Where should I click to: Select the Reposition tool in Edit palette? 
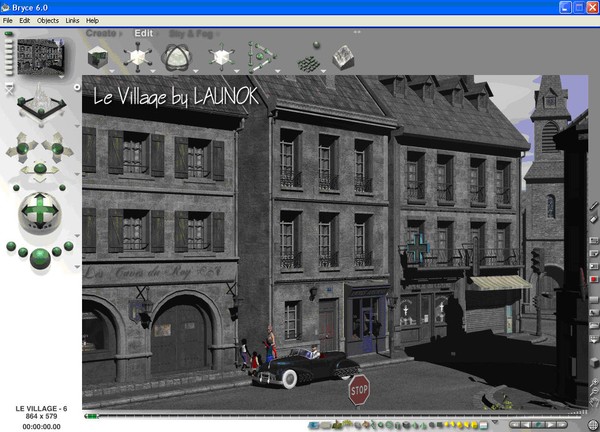(221, 57)
